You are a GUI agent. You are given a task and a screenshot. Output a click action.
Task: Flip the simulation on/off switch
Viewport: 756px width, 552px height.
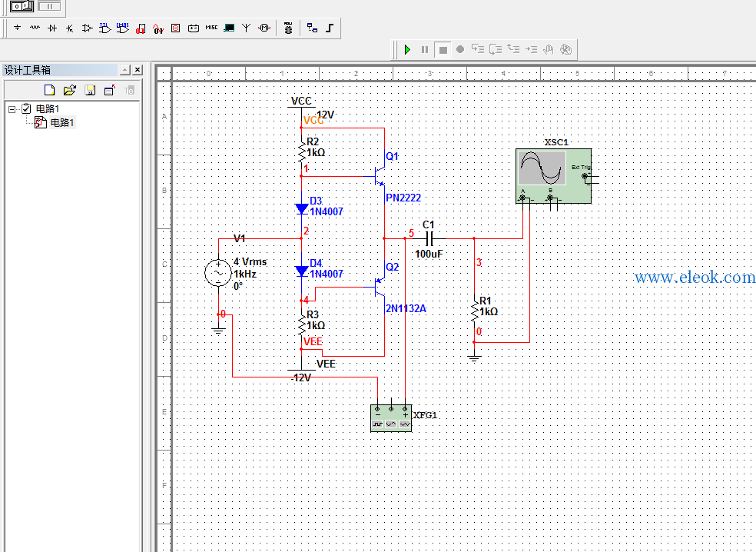pyautogui.click(x=22, y=6)
